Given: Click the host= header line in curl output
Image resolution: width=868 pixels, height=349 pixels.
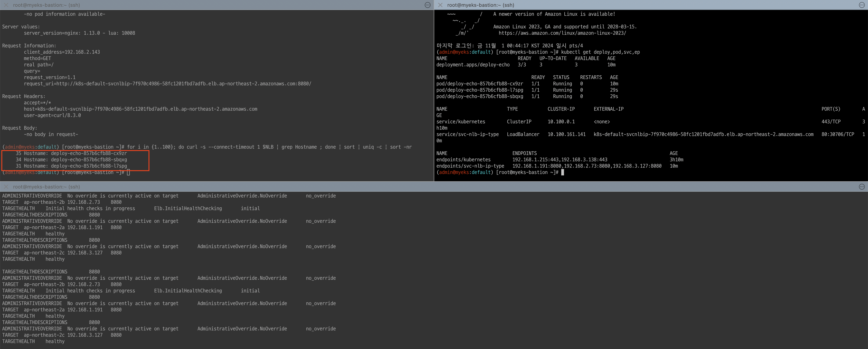Looking at the screenshot, I should [140, 109].
